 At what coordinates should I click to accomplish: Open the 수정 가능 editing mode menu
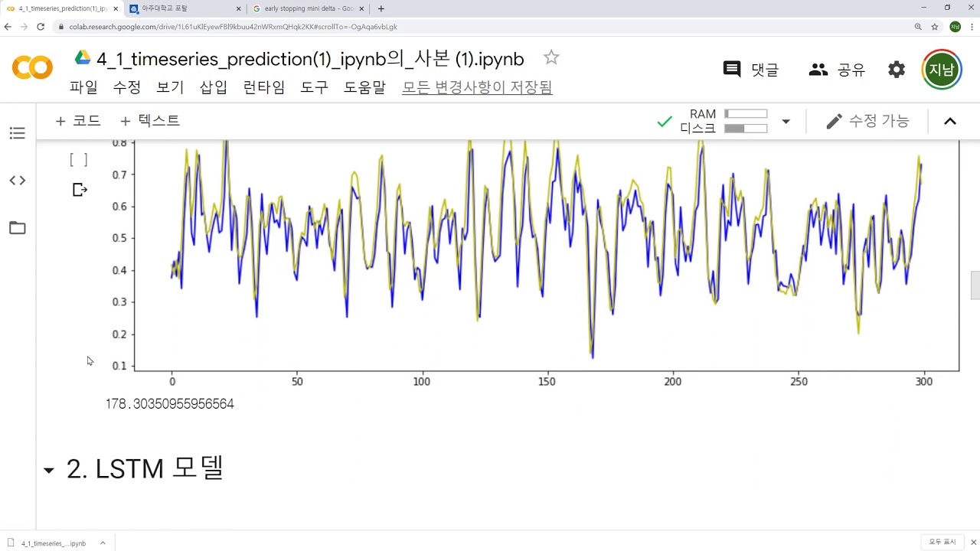coord(867,121)
